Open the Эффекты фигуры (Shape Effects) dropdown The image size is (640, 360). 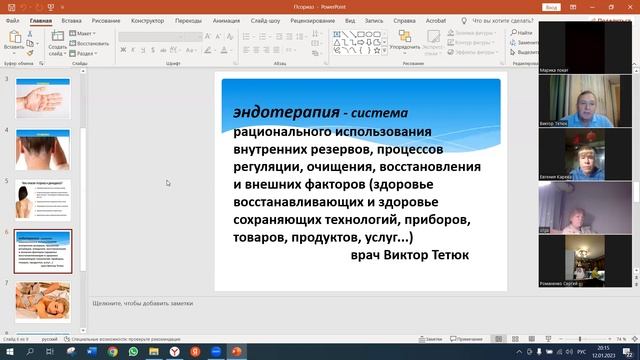(473, 52)
